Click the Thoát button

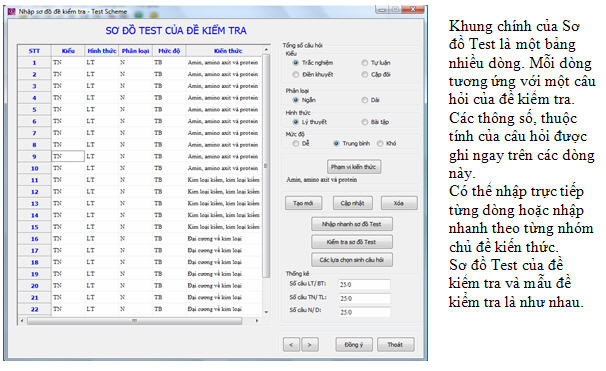click(x=395, y=344)
